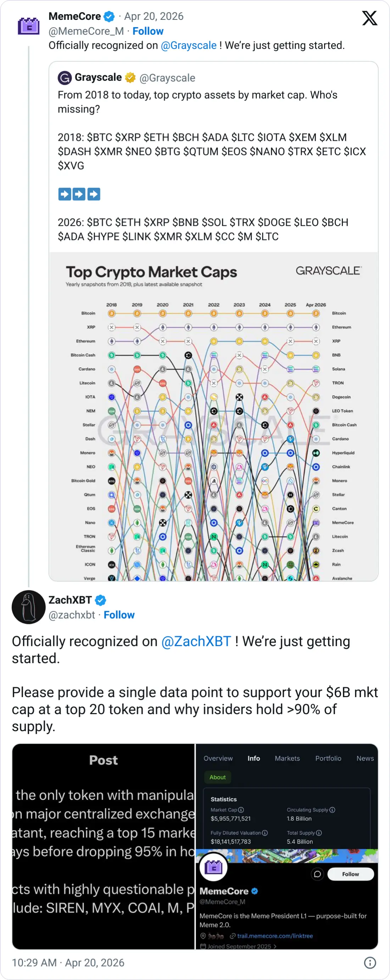Click MemeCore's blue verified badge
This screenshot has height=980, width=390.
tap(109, 16)
